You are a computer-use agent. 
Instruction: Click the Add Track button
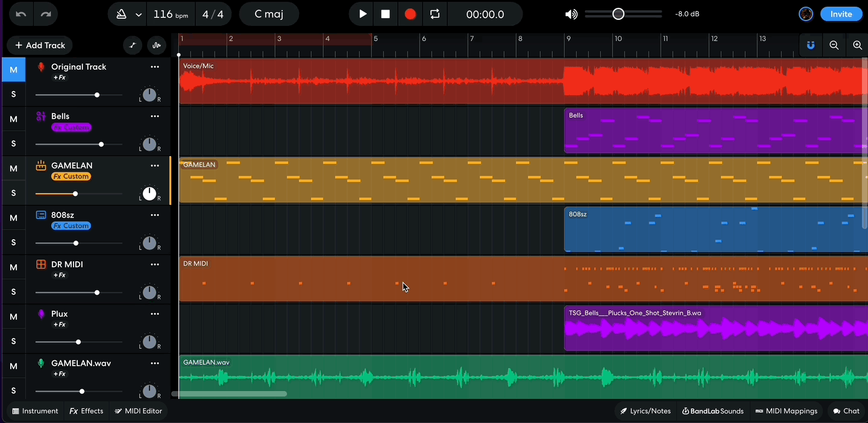[39, 45]
